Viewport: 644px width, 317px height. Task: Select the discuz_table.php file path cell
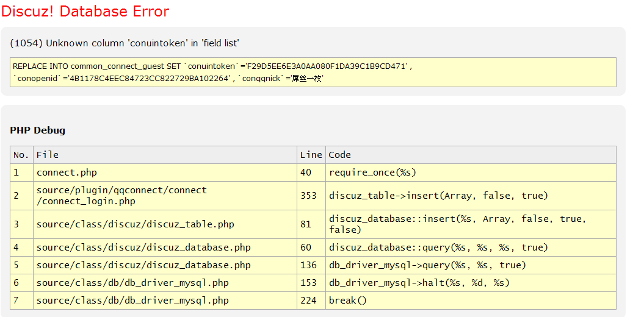tap(135, 224)
